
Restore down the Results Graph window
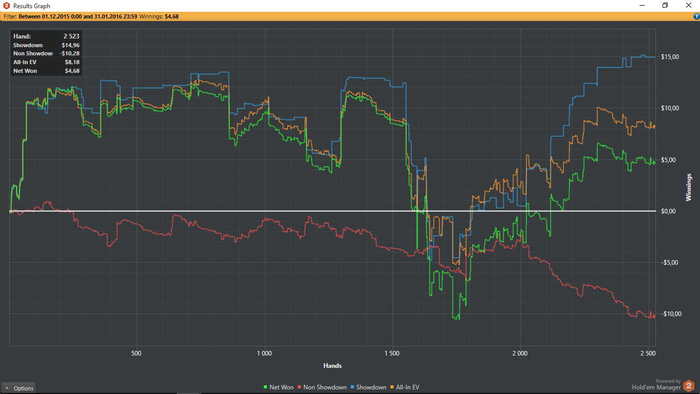(x=665, y=5)
